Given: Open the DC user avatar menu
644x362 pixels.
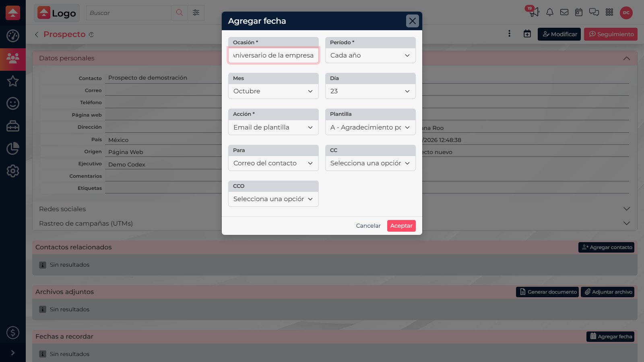Looking at the screenshot, I should [626, 12].
